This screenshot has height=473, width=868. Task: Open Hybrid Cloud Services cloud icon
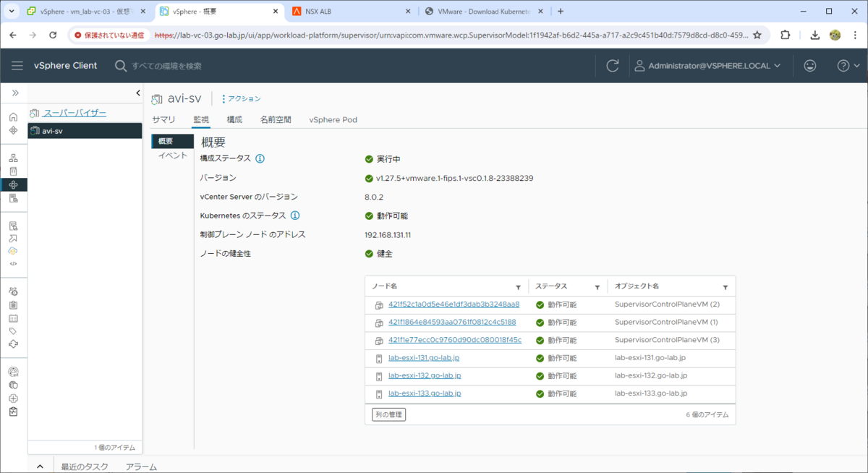pos(13,251)
